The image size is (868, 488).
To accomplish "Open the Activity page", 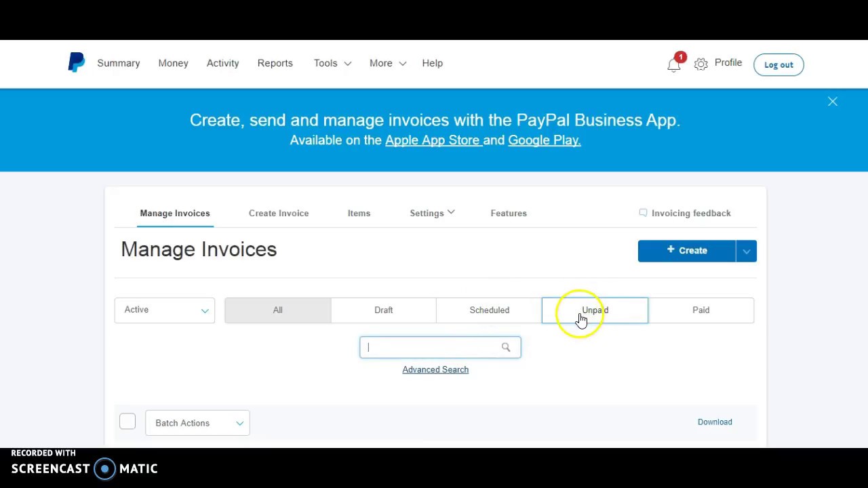I will click(223, 63).
